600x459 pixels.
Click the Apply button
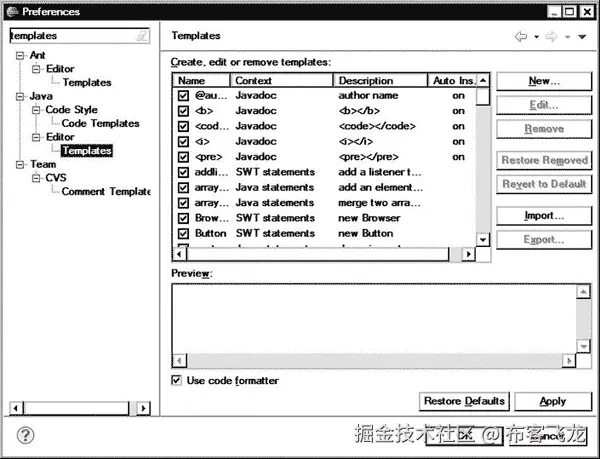pyautogui.click(x=553, y=401)
